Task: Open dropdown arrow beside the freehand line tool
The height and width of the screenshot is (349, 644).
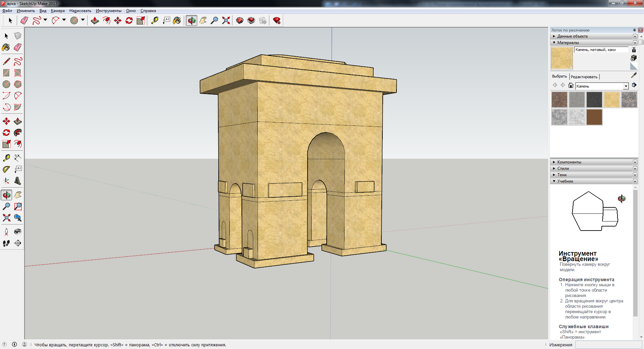Action: click(45, 20)
